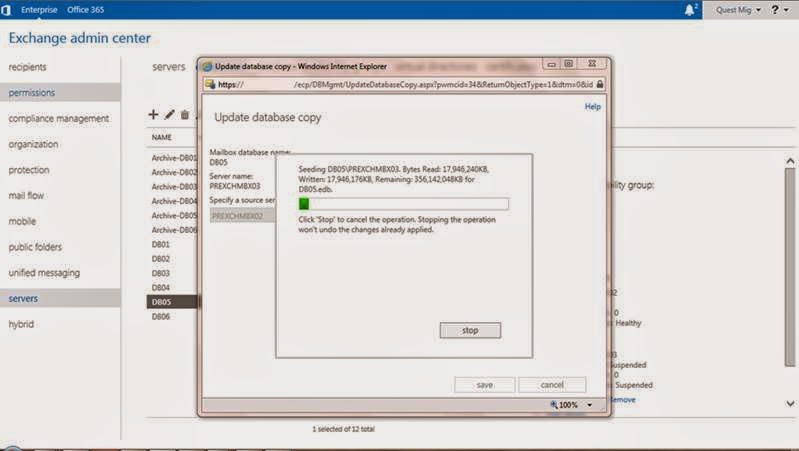Image resolution: width=799 pixels, height=451 pixels.
Task: Select highlighted DB05 database row
Action: 172,302
